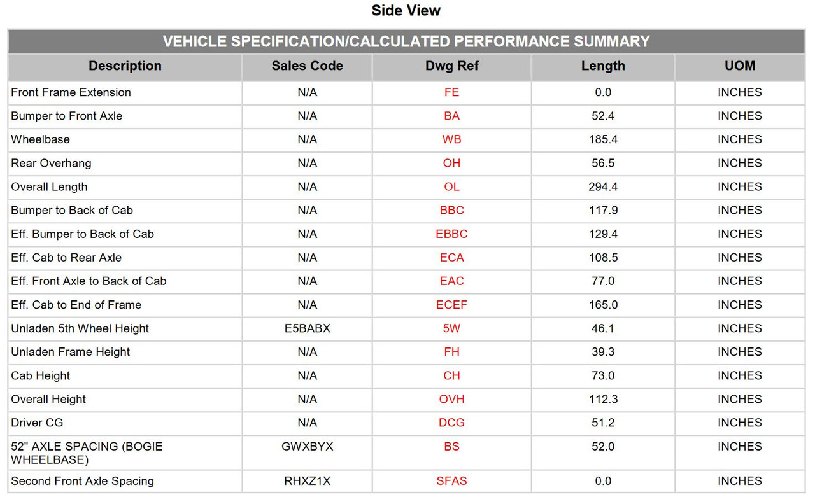Click the Vehicle Specification summary title bar
The height and width of the screenshot is (504, 815).
406,41
